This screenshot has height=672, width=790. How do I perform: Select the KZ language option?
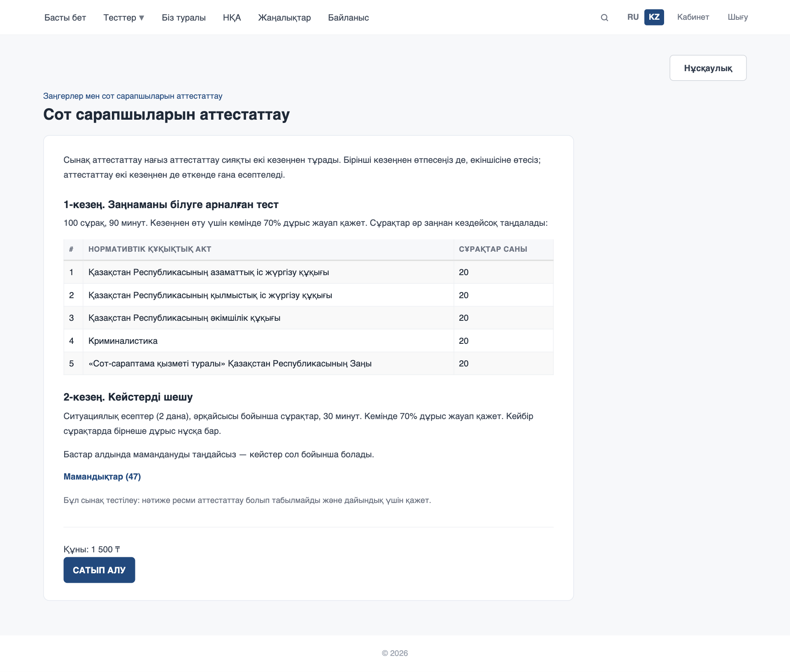[654, 17]
